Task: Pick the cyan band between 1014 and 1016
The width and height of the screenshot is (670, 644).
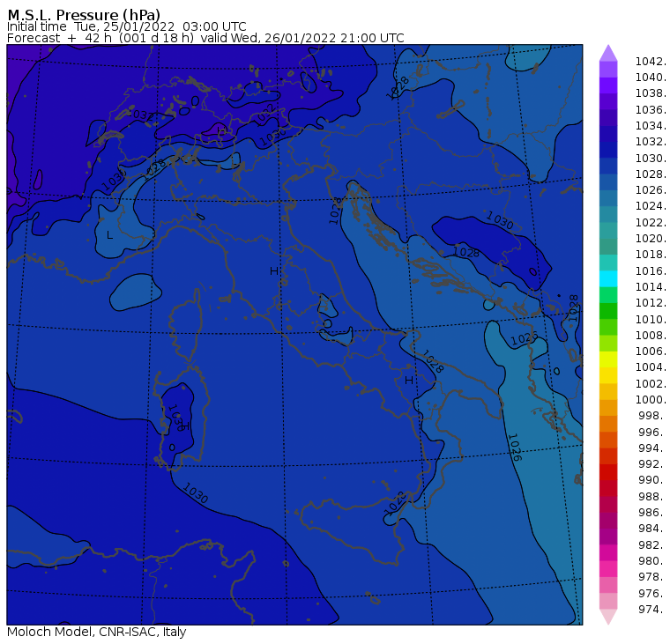Action: pos(608,279)
